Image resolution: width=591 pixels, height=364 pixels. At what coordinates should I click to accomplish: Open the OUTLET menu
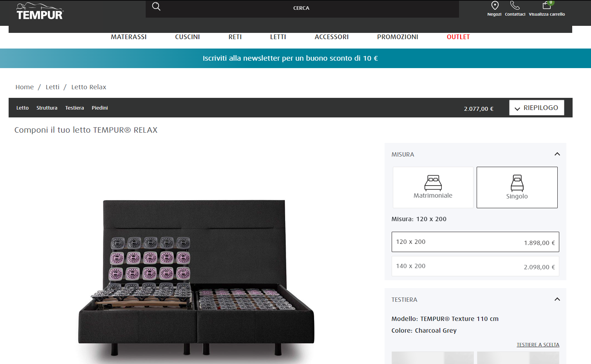pos(458,37)
